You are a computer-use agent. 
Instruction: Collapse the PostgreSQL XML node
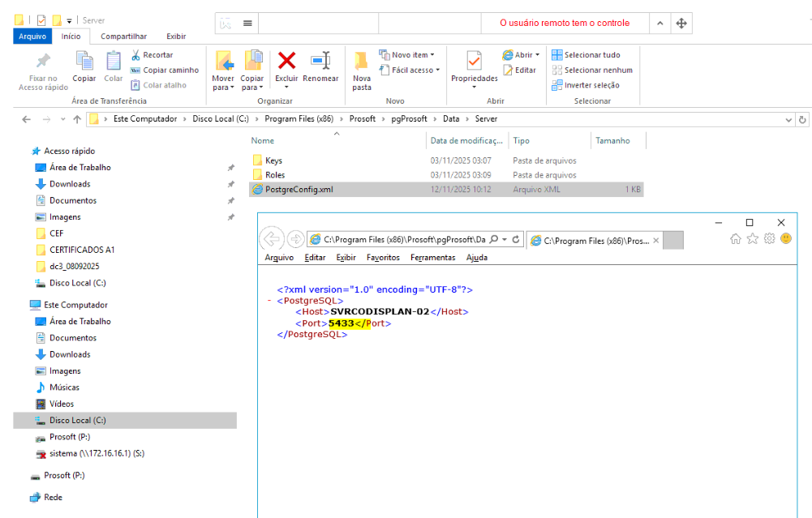(x=269, y=301)
